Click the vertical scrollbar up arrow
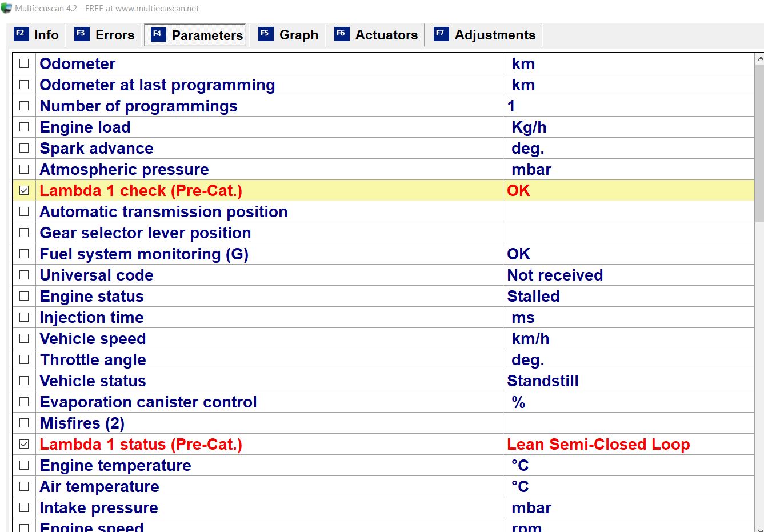 point(759,59)
